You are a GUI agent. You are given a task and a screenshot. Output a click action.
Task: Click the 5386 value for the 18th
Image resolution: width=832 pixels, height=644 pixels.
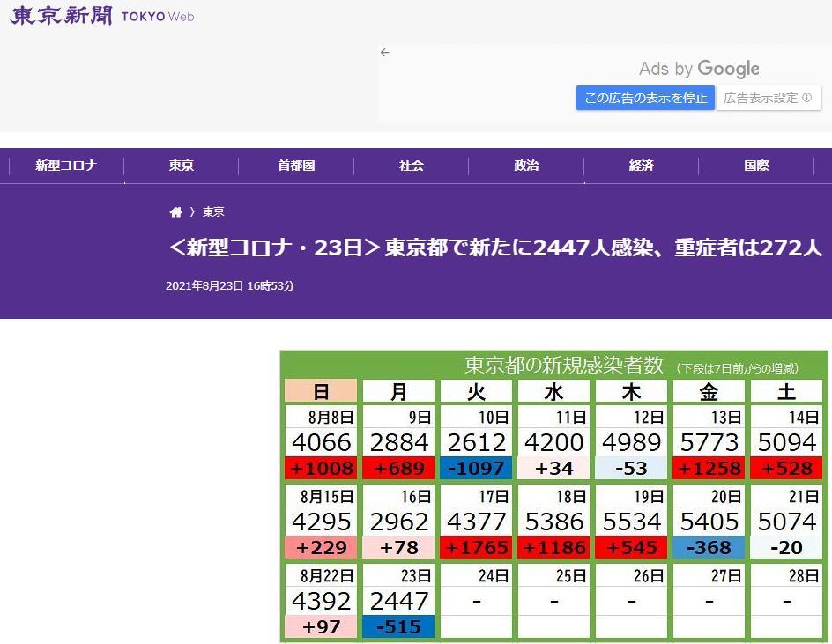pyautogui.click(x=554, y=522)
